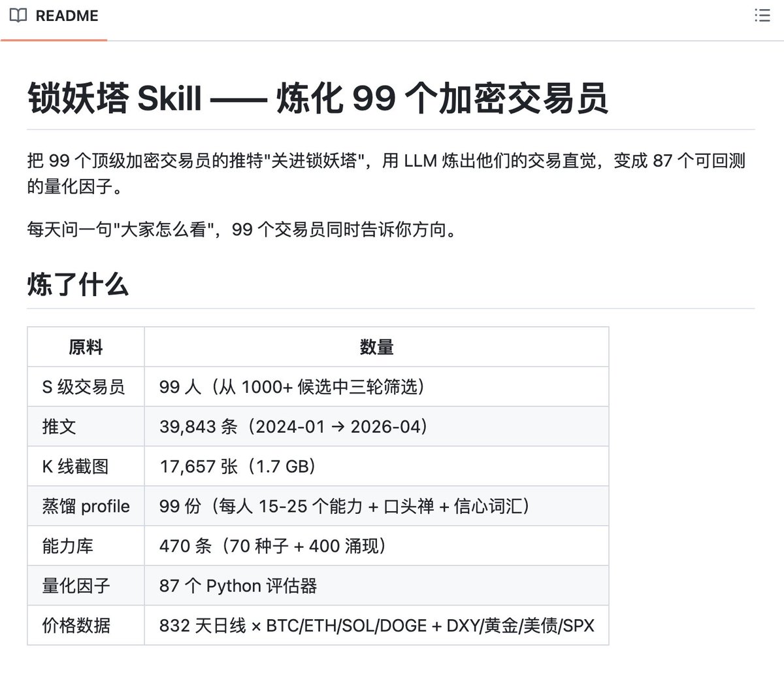Open the outline list icon at top right
The image size is (784, 674).
tap(762, 16)
